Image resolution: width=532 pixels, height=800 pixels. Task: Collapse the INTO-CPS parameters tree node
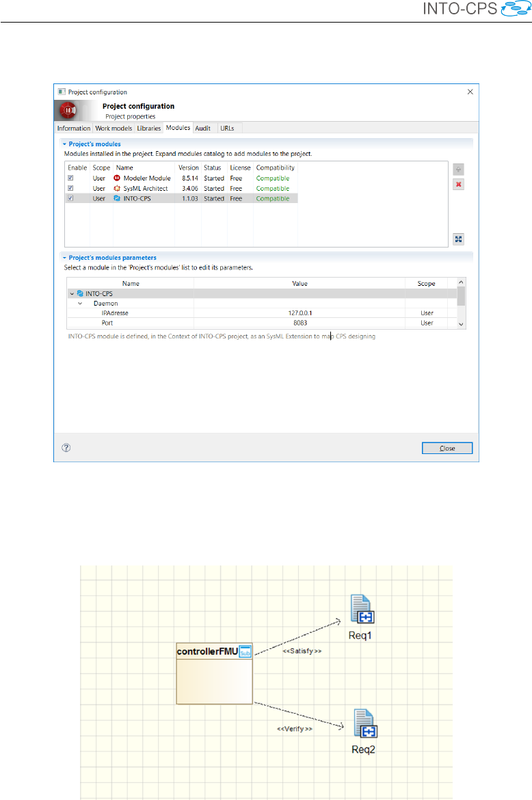click(72, 294)
